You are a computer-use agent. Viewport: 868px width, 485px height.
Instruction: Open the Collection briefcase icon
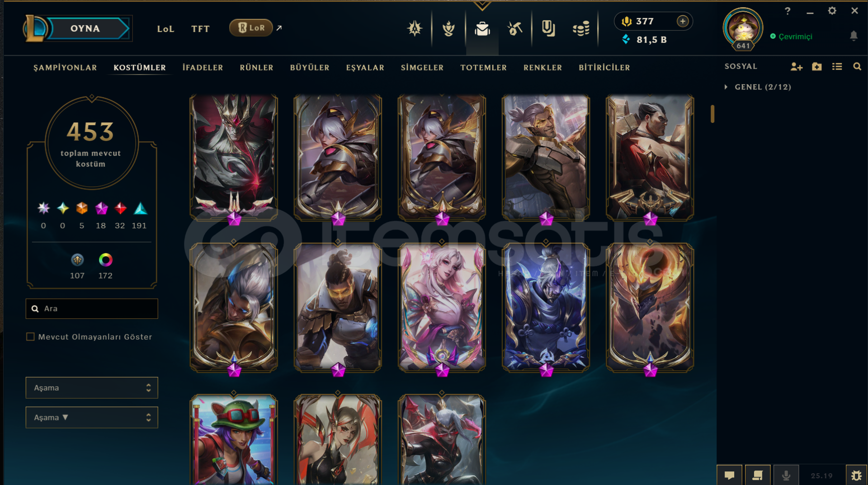tap(482, 29)
